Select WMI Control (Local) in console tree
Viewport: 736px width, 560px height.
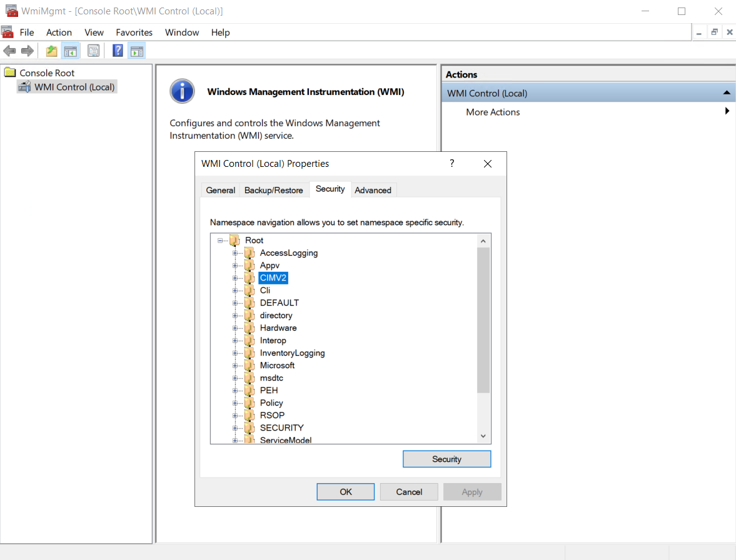click(74, 87)
